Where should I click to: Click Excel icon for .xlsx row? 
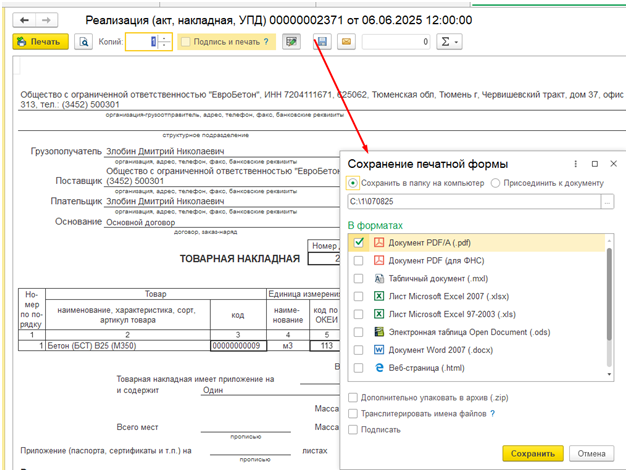click(378, 296)
